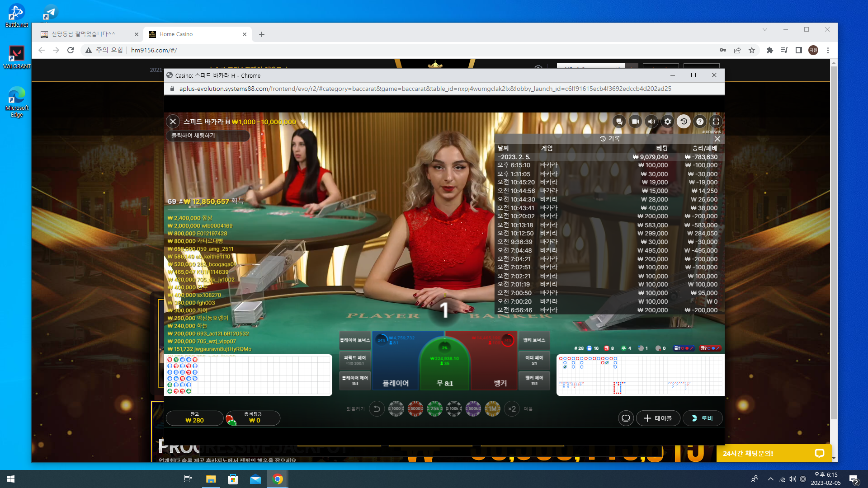Open Microsoft Store from taskbar
This screenshot has height=488, width=868.
click(x=233, y=479)
